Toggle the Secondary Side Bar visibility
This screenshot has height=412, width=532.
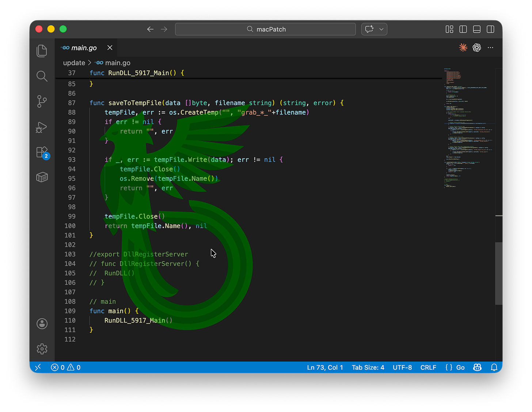click(490, 29)
